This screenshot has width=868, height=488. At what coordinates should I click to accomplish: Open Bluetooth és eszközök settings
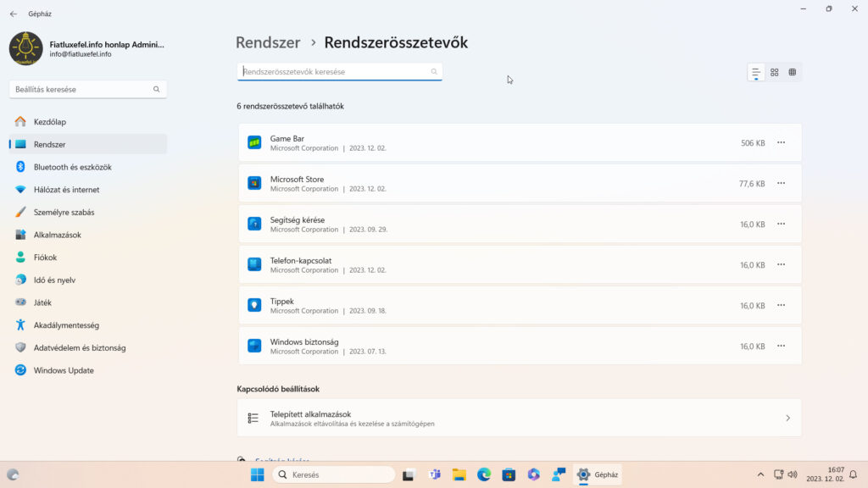pos(88,167)
